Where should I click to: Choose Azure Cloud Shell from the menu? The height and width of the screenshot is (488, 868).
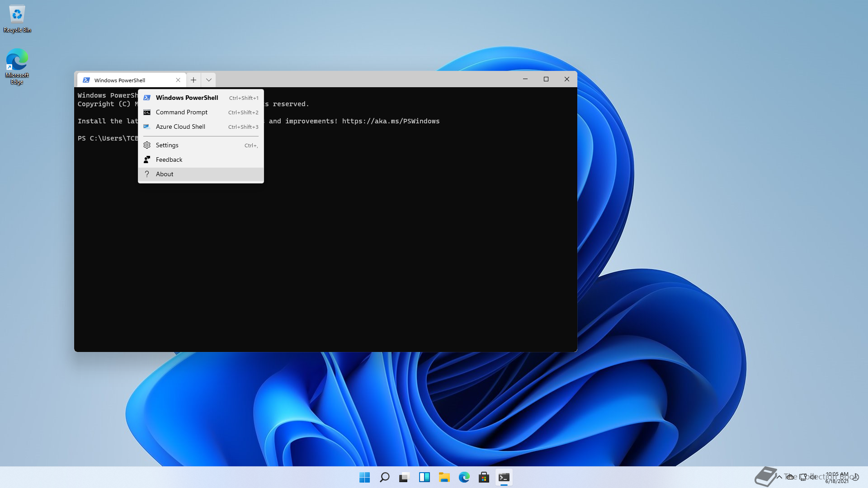pyautogui.click(x=201, y=127)
